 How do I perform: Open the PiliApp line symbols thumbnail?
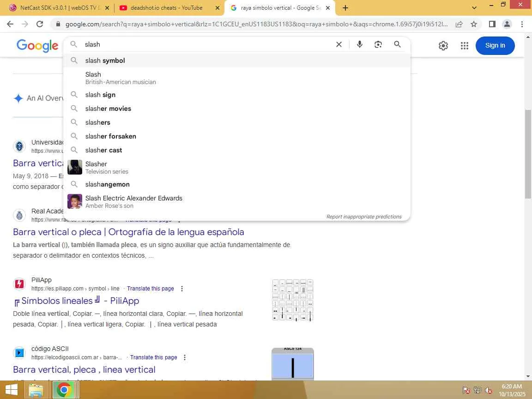[292, 300]
